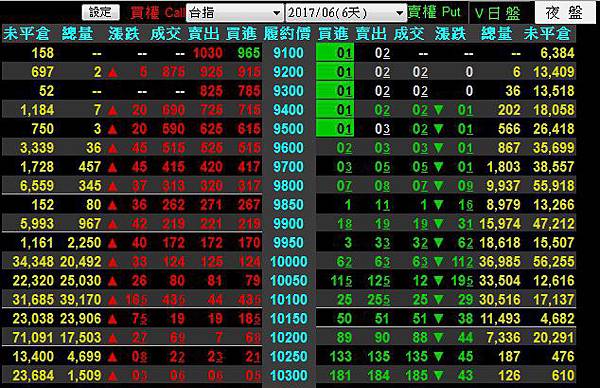This screenshot has width=600, height=388.
Task: Click the put-side 漲跌 column header
Action: click(450, 34)
